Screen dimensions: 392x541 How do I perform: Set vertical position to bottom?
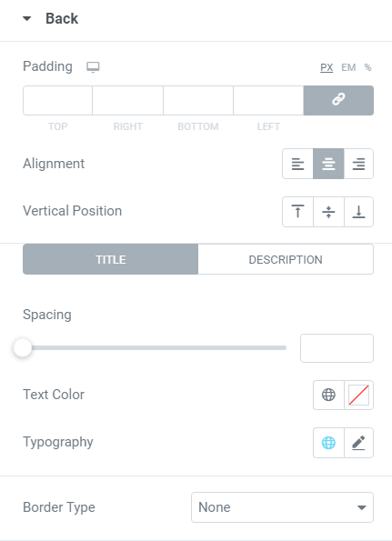[x=359, y=212]
